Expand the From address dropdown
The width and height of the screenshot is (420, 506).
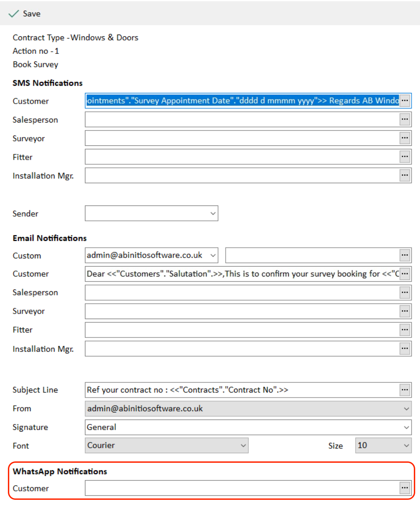pyautogui.click(x=406, y=409)
